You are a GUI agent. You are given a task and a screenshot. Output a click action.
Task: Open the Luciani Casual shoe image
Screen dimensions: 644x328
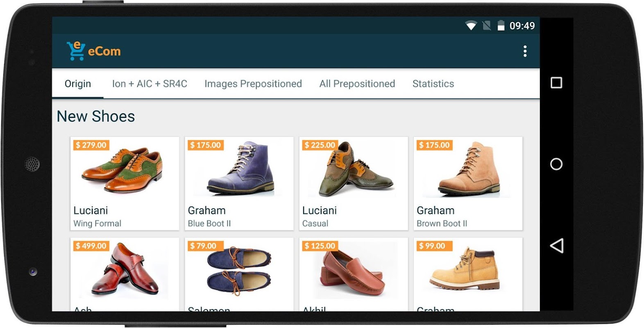pyautogui.click(x=356, y=169)
